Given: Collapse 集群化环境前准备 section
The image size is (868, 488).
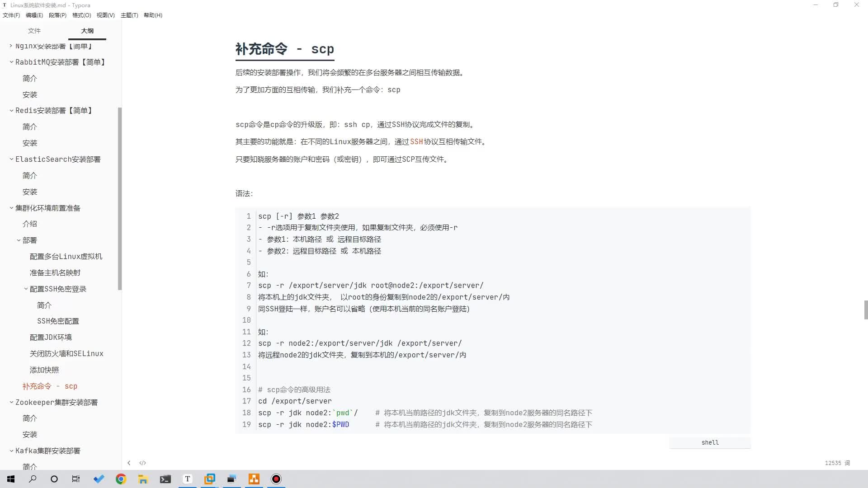Looking at the screenshot, I should tap(11, 208).
